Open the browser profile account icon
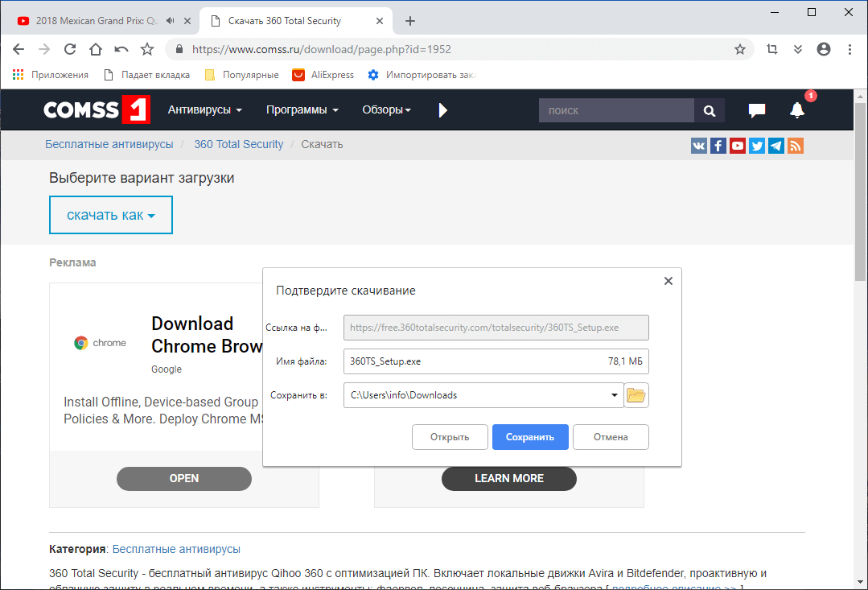This screenshot has height=590, width=868. [824, 49]
